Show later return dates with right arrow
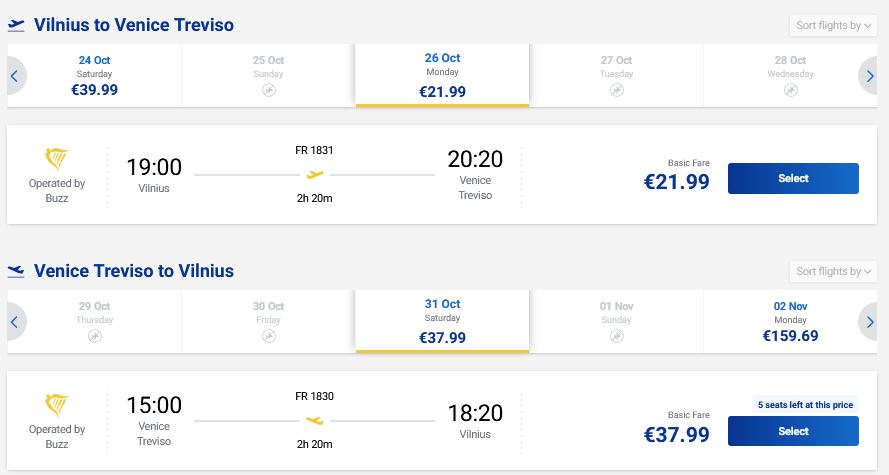Viewport: 889px width, 475px height. coord(869,321)
